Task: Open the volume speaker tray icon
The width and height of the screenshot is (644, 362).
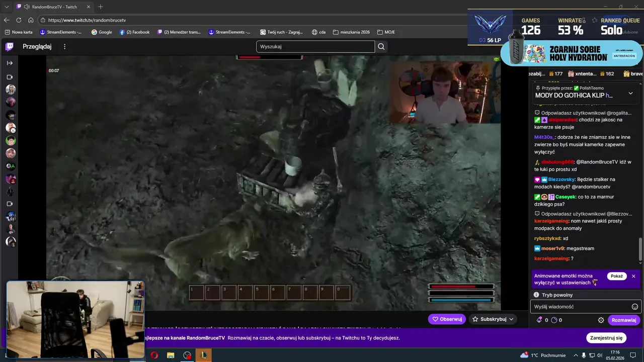Action: (x=600, y=355)
